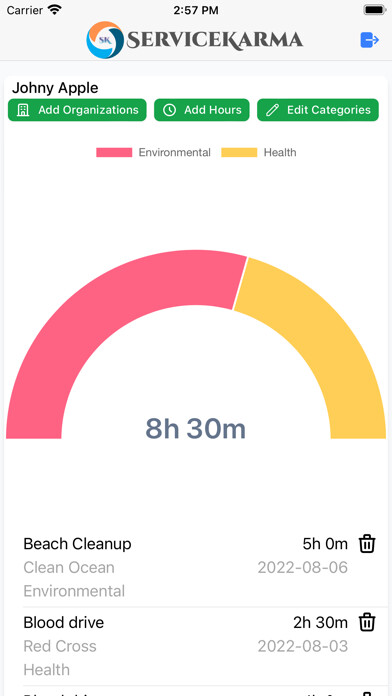This screenshot has height=696, width=392.
Task: Click the building icon on Add Organizations
Action: (x=23, y=110)
